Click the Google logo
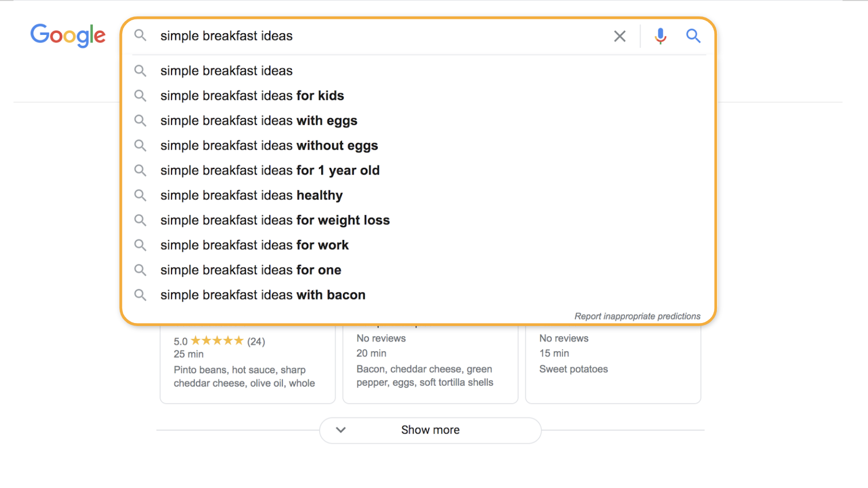Image resolution: width=868 pixels, height=488 pixels. point(68,35)
